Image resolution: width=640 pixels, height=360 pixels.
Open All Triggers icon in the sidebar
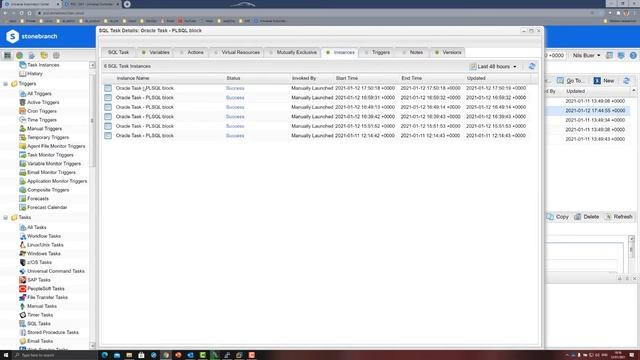pos(23,93)
